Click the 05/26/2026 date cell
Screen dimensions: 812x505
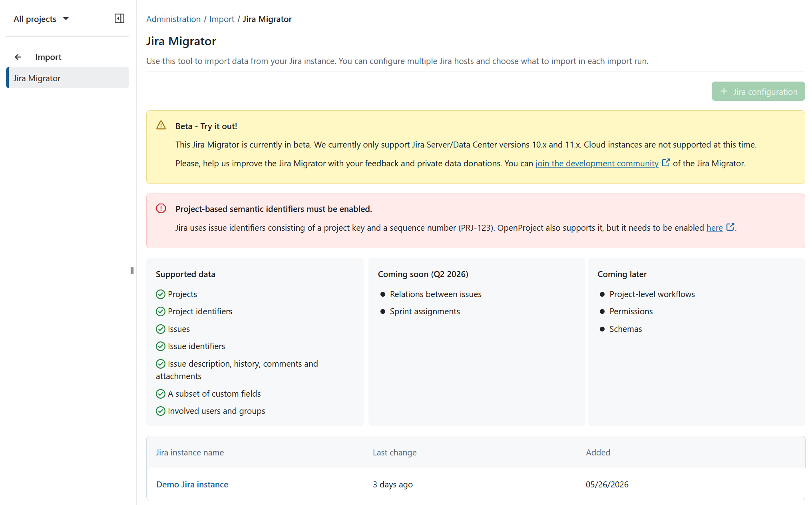[607, 484]
